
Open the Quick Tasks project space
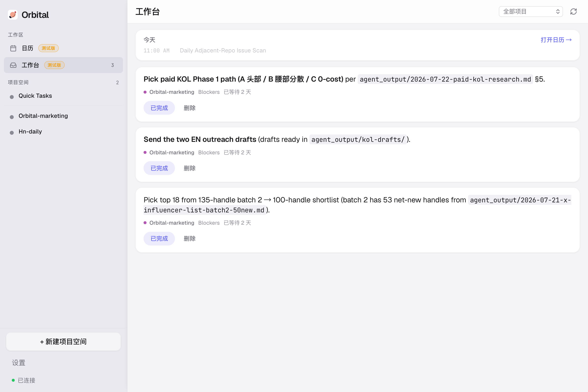(x=63, y=96)
